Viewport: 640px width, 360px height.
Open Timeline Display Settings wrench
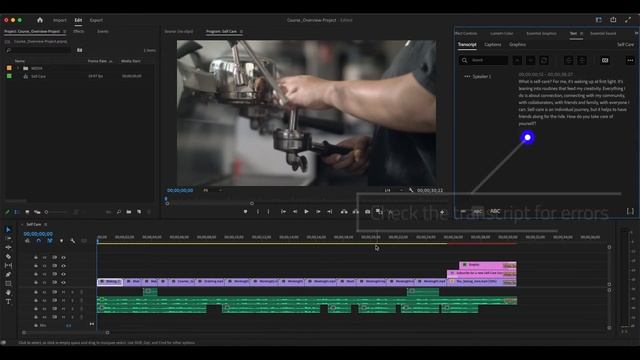click(73, 241)
